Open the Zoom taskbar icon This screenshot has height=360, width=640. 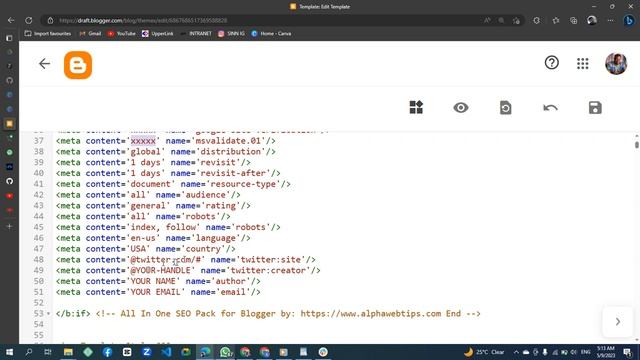pos(147,352)
